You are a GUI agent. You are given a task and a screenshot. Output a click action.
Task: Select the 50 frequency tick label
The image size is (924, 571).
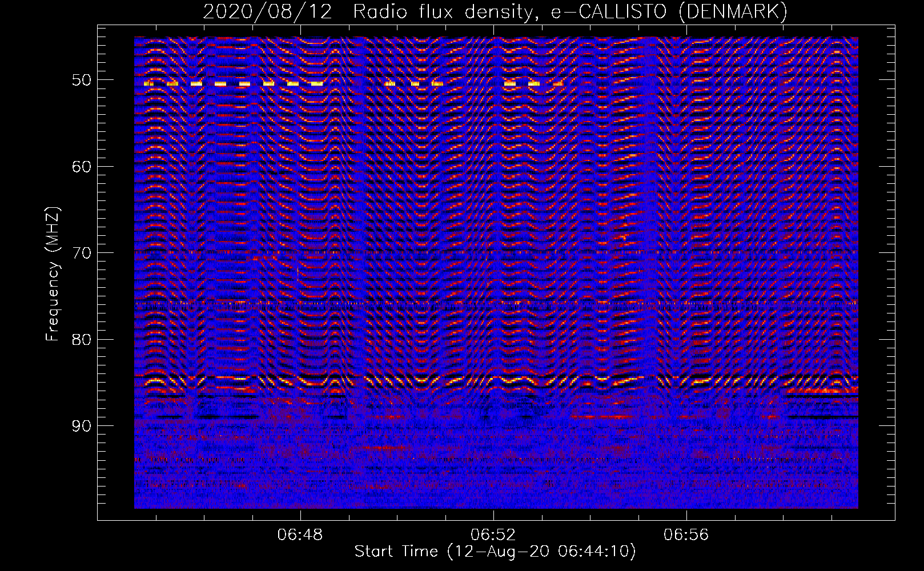(82, 80)
